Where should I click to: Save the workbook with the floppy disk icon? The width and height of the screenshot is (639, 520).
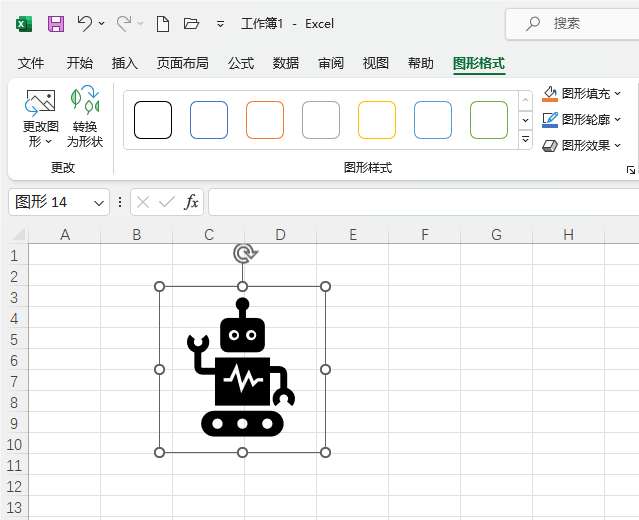(56, 24)
